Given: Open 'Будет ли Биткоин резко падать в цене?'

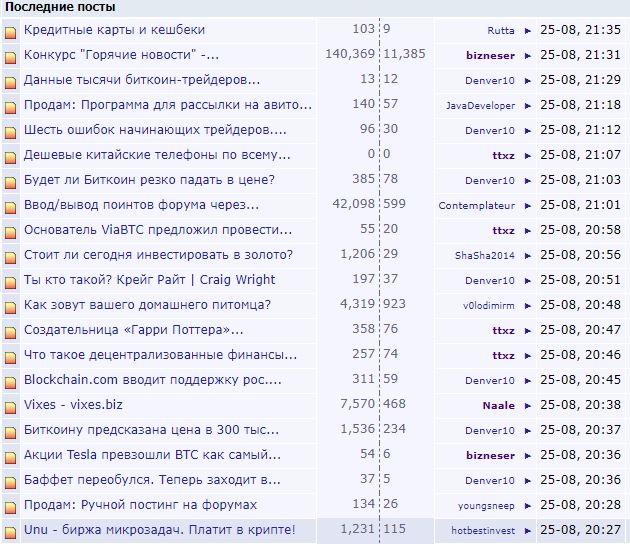Looking at the screenshot, I should coord(149,180).
